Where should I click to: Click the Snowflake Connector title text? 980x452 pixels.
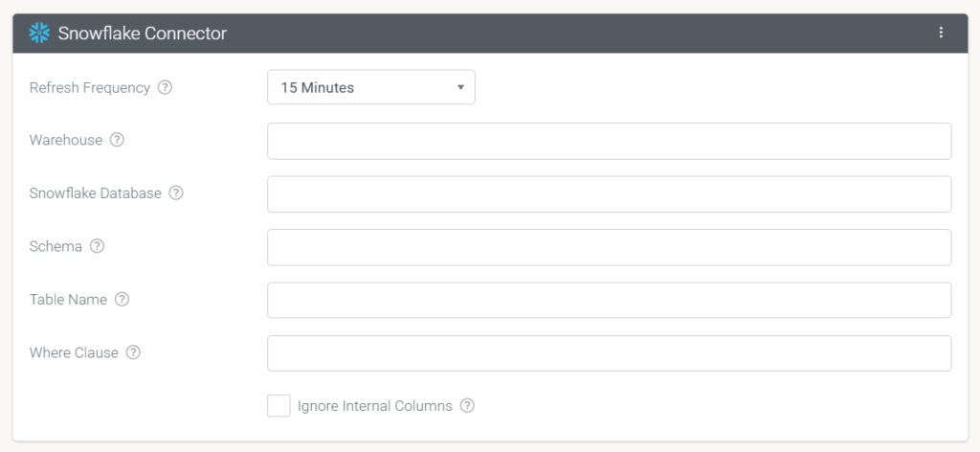click(143, 34)
